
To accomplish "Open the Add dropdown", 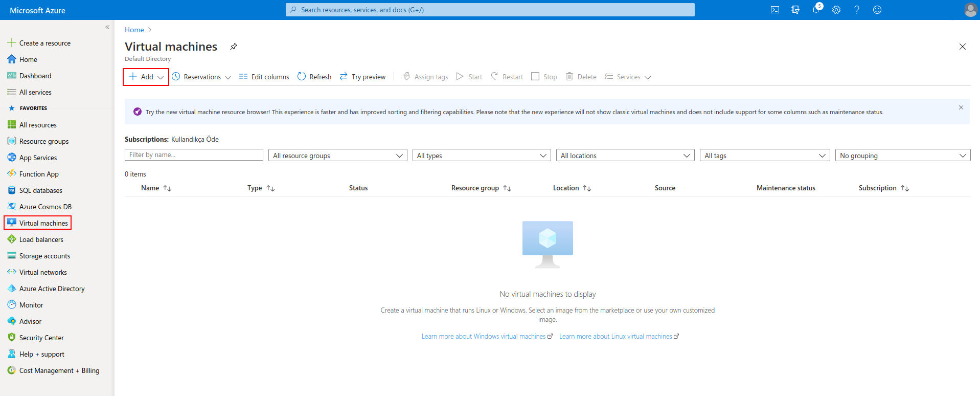I will click(x=146, y=77).
